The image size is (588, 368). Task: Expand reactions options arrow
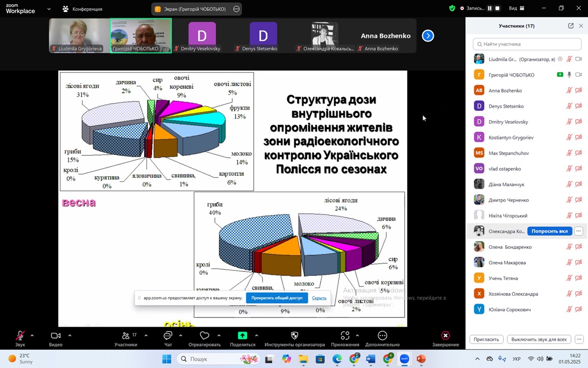click(x=218, y=335)
